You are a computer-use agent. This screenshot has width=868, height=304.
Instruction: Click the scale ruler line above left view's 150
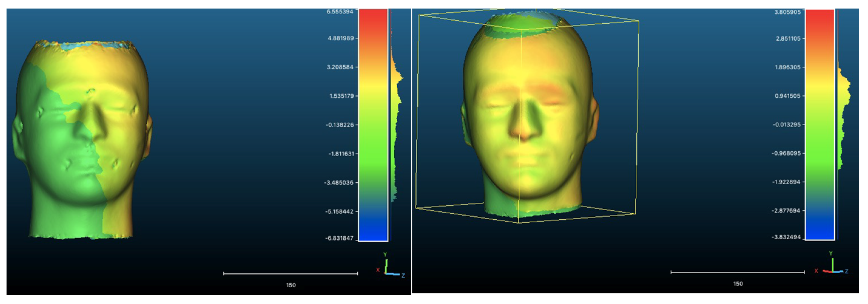click(x=291, y=274)
